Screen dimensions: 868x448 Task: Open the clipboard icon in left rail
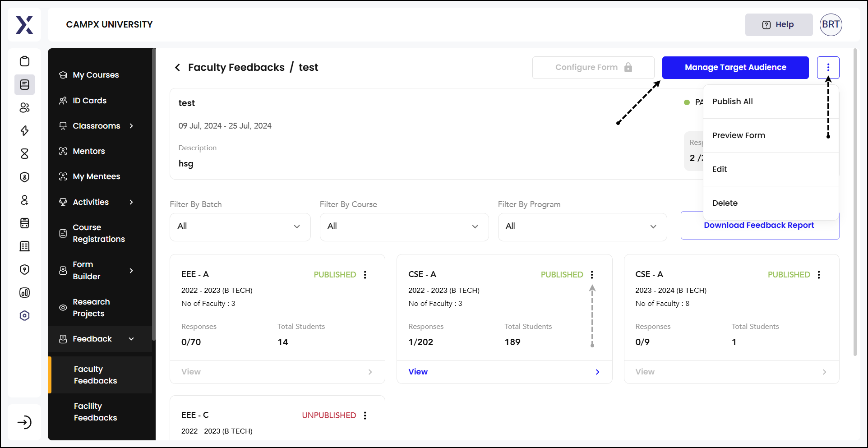pyautogui.click(x=25, y=61)
